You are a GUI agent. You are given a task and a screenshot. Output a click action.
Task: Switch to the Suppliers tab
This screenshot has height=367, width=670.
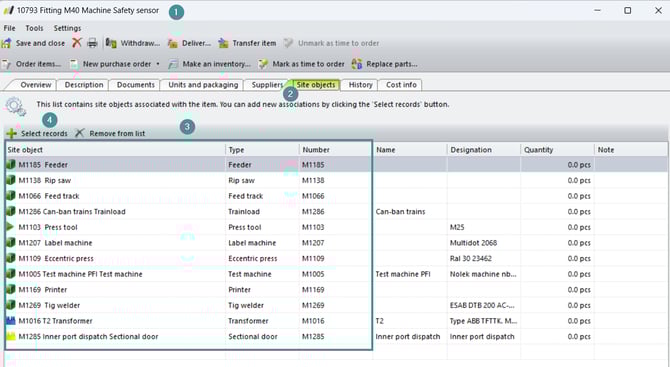pyautogui.click(x=267, y=85)
